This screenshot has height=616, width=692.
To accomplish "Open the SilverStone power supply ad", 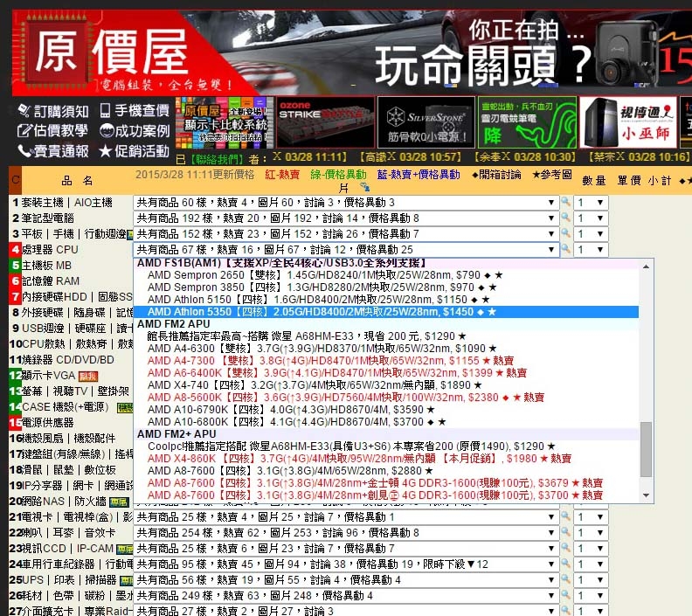I will pos(426,122).
